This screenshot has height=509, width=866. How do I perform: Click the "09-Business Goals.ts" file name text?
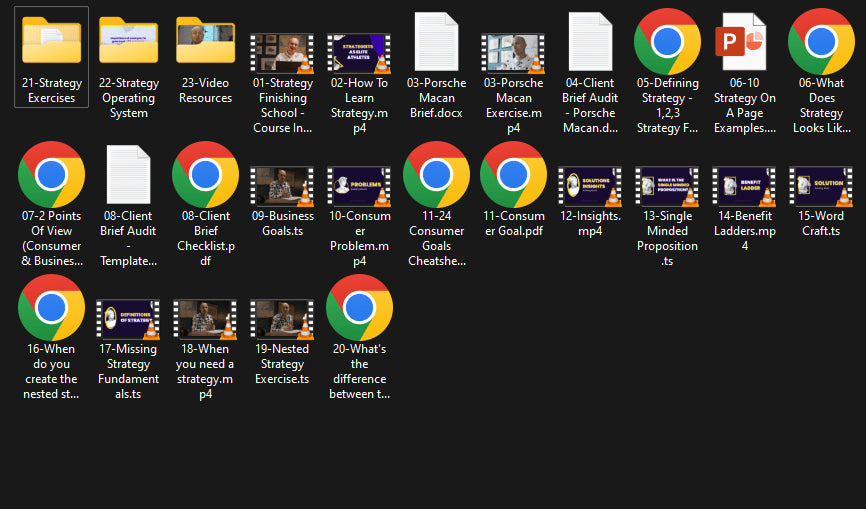click(x=282, y=224)
